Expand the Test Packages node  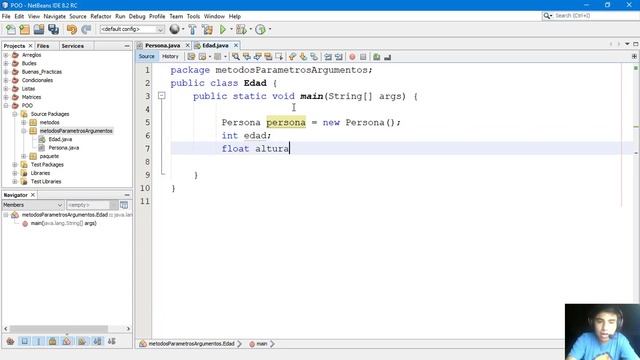(x=15, y=164)
